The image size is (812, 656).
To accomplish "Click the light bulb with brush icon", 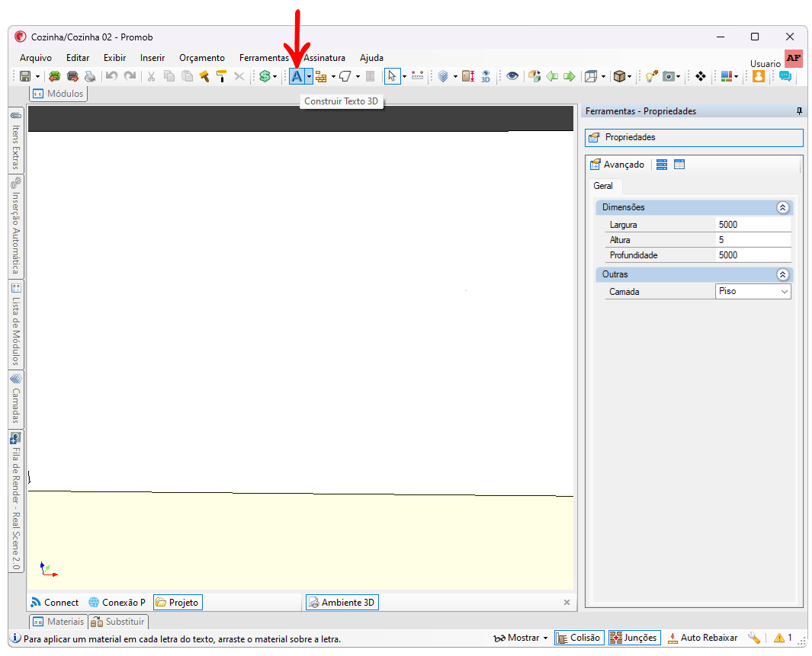I will point(651,76).
